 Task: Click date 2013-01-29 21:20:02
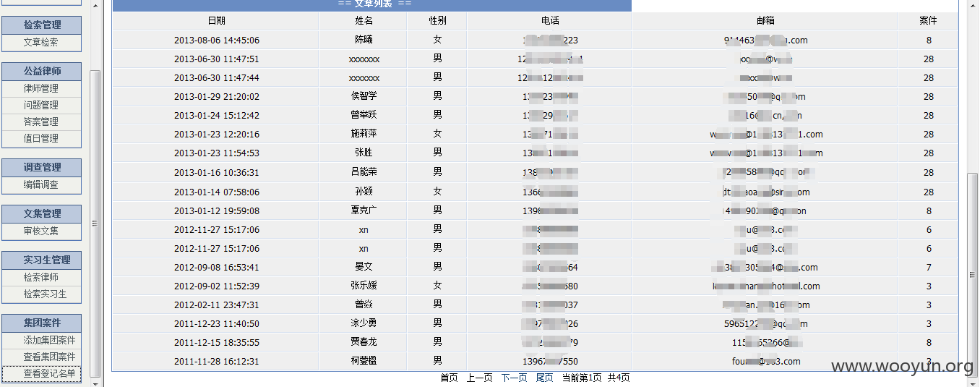(x=216, y=97)
